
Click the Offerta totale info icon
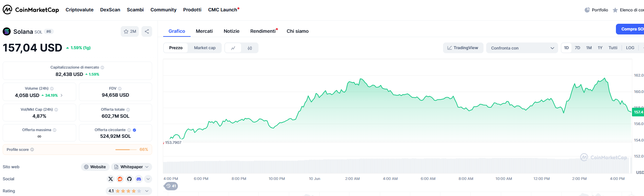(x=128, y=110)
